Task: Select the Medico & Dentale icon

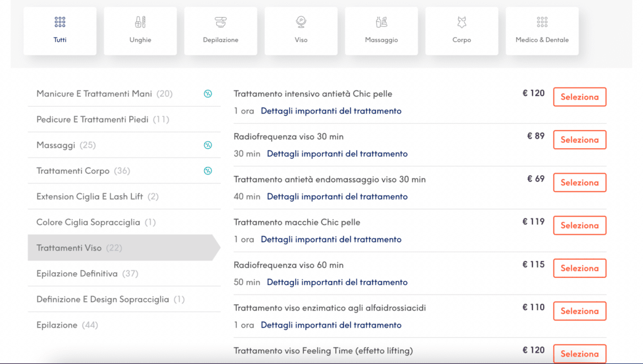Action: [x=542, y=23]
